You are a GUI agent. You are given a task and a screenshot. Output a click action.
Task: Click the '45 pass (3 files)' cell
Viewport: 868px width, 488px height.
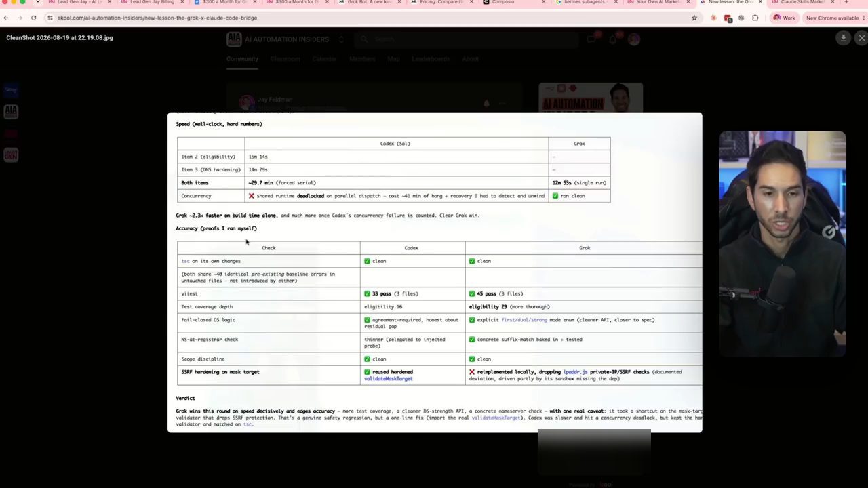pos(583,293)
